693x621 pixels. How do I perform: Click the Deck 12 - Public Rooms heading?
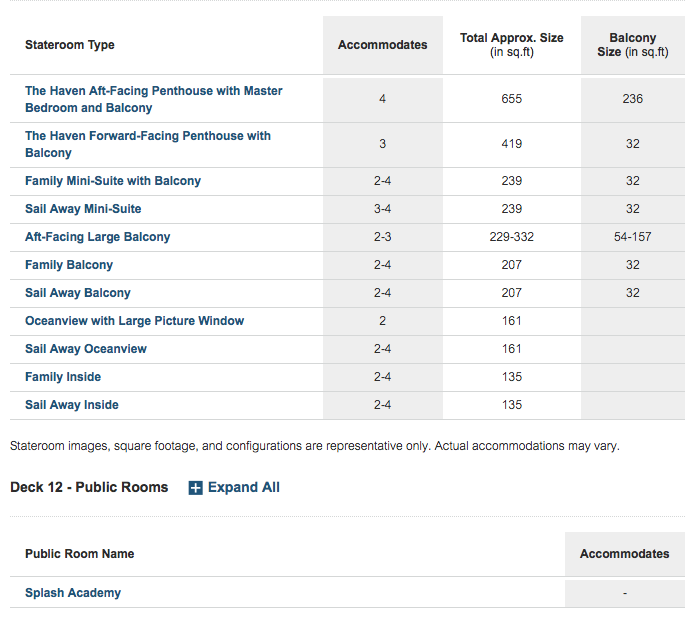point(89,487)
